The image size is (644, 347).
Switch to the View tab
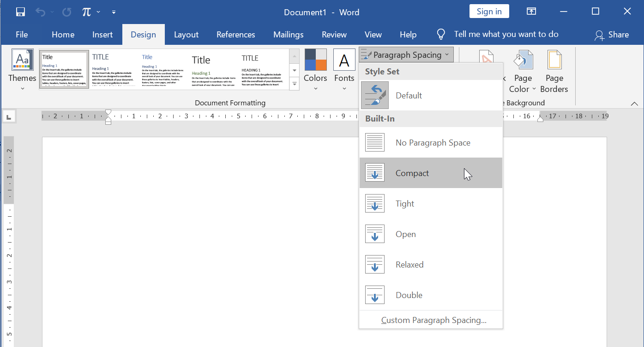pyautogui.click(x=373, y=35)
